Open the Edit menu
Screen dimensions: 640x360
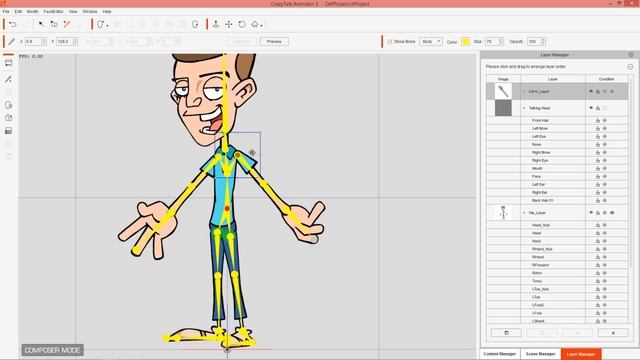coord(18,11)
